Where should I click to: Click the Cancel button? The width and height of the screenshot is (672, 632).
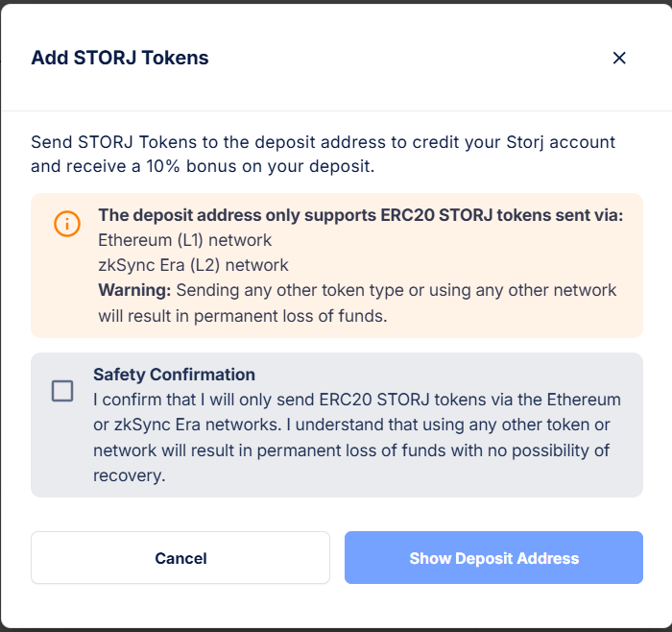[180, 557]
